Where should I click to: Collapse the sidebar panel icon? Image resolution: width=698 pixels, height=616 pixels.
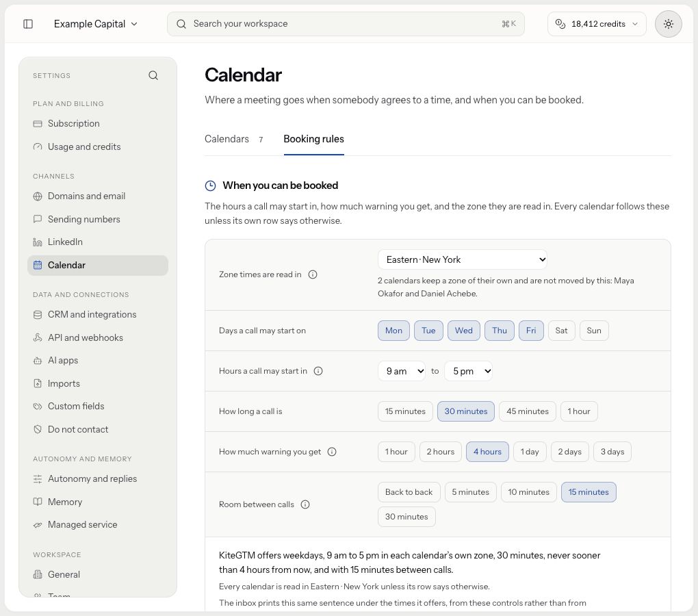tap(28, 24)
